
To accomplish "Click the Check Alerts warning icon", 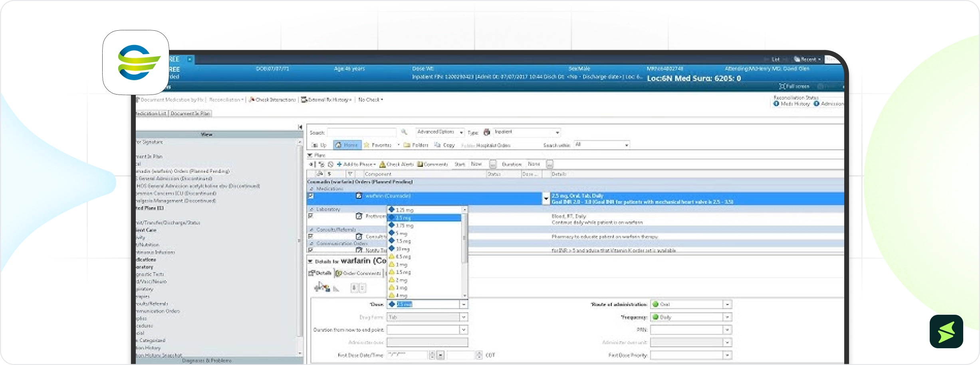I will (382, 164).
